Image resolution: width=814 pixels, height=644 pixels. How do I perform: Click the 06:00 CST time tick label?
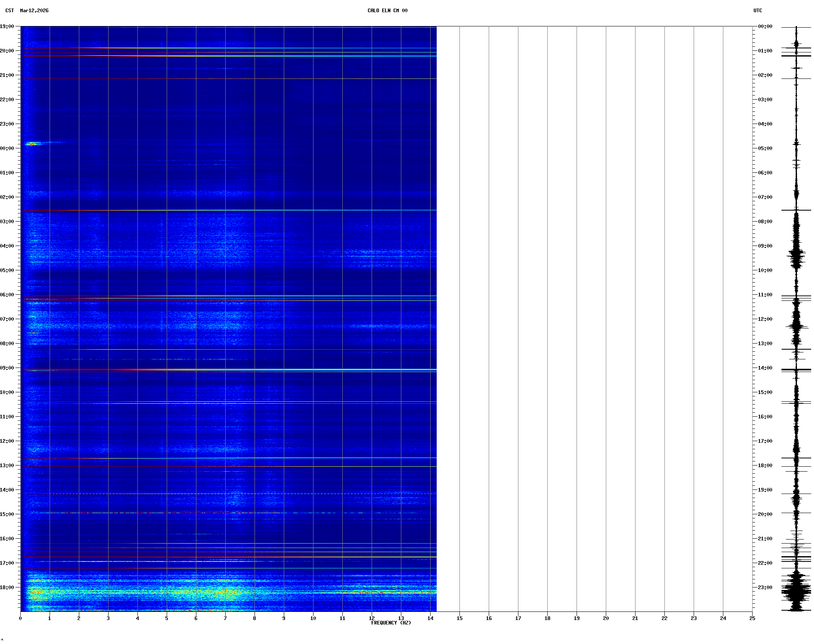7,295
